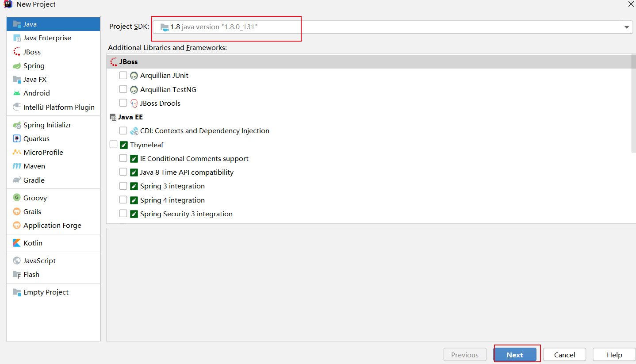
Task: Click the Java FX folder icon
Action: (x=17, y=79)
